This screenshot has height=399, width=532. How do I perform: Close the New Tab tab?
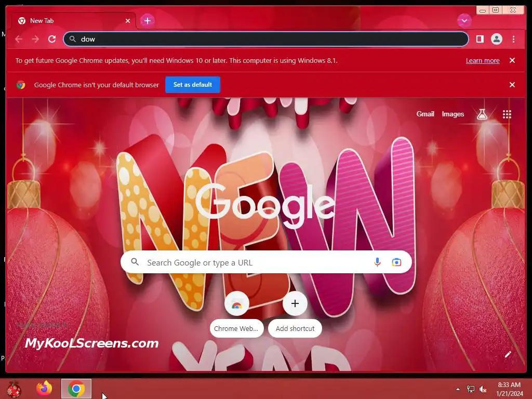click(x=128, y=21)
